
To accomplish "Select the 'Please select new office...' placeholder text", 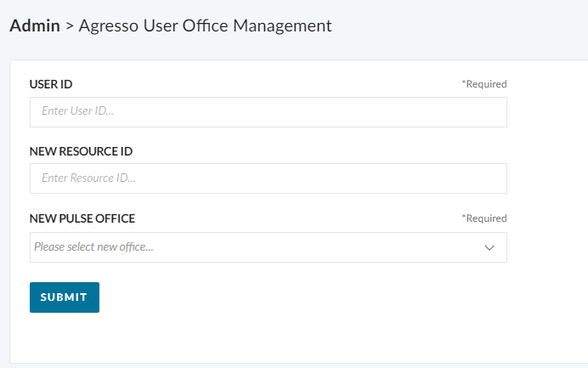I will (x=93, y=246).
